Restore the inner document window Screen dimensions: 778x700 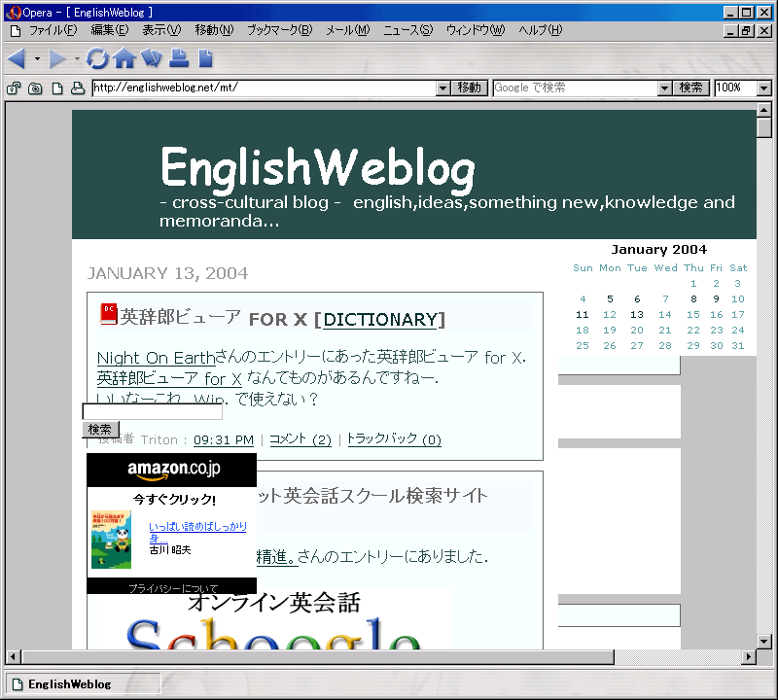746,31
